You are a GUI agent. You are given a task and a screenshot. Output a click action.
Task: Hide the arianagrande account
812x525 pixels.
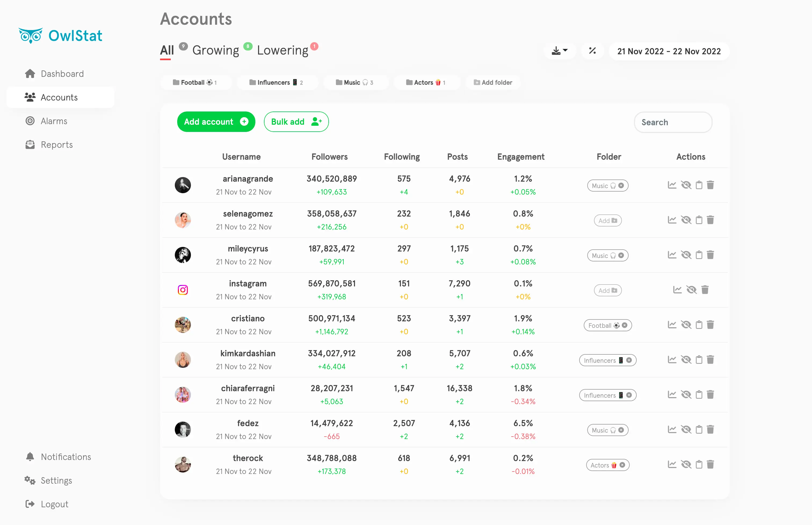(686, 185)
